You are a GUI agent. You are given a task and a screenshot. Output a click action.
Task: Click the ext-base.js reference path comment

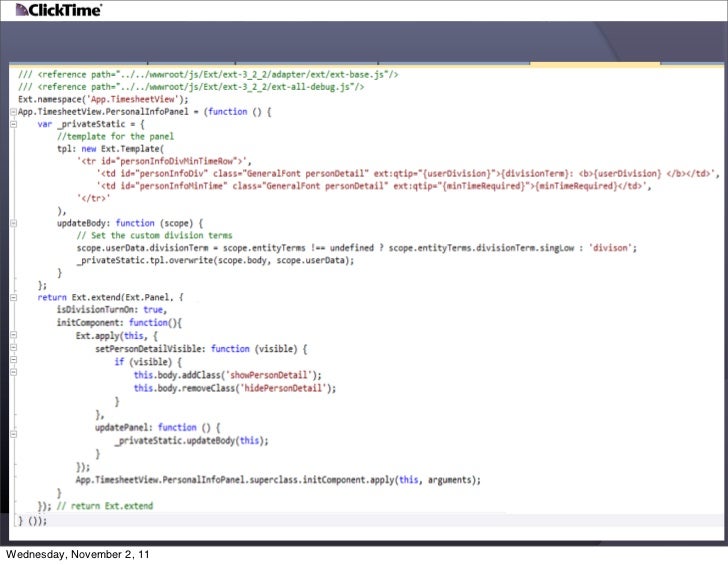[208, 74]
